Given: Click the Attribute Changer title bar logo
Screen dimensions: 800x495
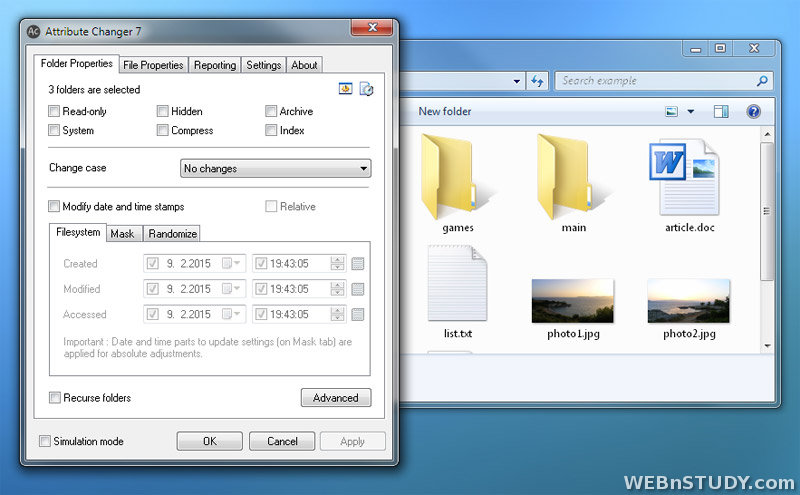Looking at the screenshot, I should pyautogui.click(x=34, y=32).
